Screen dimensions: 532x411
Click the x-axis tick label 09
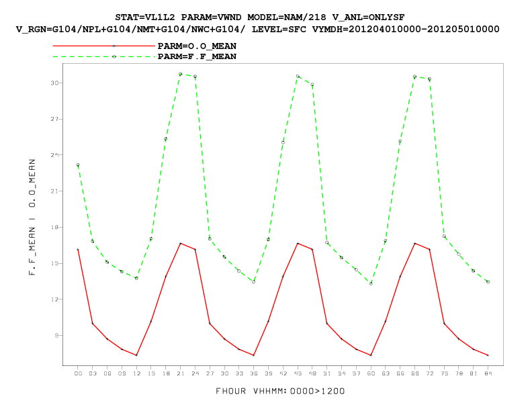(x=122, y=373)
